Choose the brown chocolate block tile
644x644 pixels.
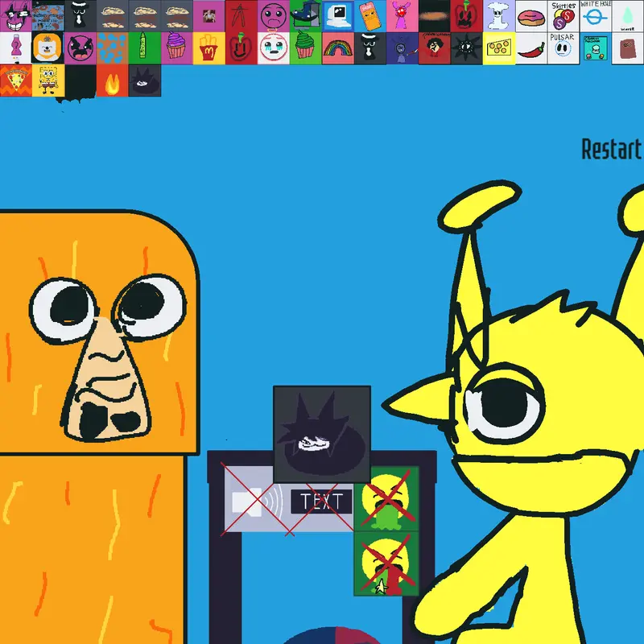tap(628, 48)
